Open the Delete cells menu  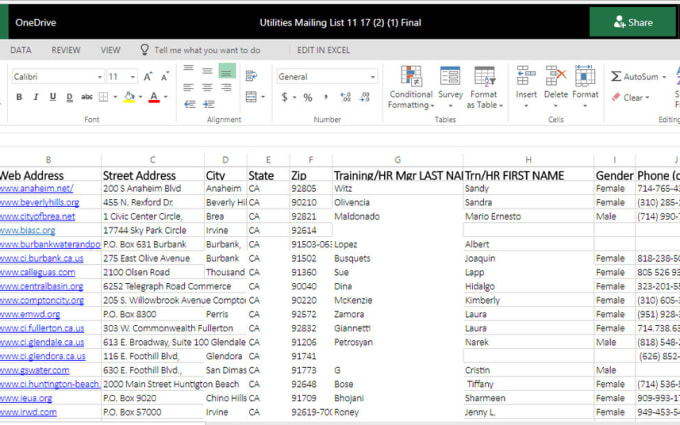[x=556, y=86]
